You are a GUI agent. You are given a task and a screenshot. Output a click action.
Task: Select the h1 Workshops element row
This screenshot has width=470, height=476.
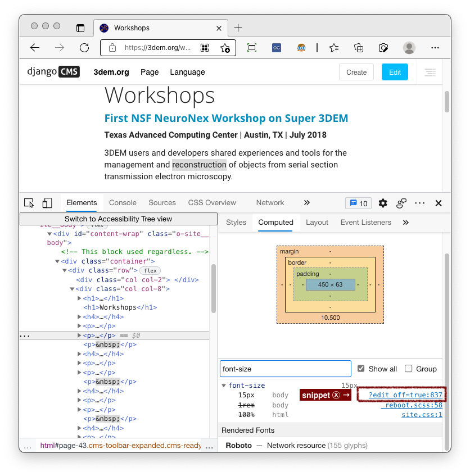120,307
